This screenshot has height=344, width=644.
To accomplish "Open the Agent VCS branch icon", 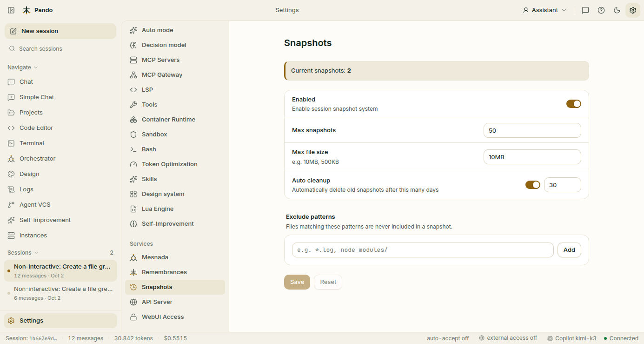I will click(11, 205).
